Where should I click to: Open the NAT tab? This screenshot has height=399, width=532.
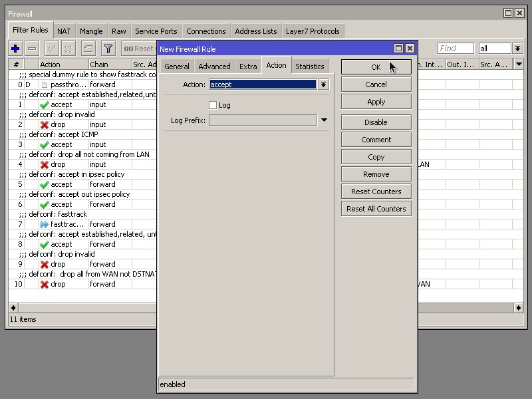pyautogui.click(x=64, y=31)
